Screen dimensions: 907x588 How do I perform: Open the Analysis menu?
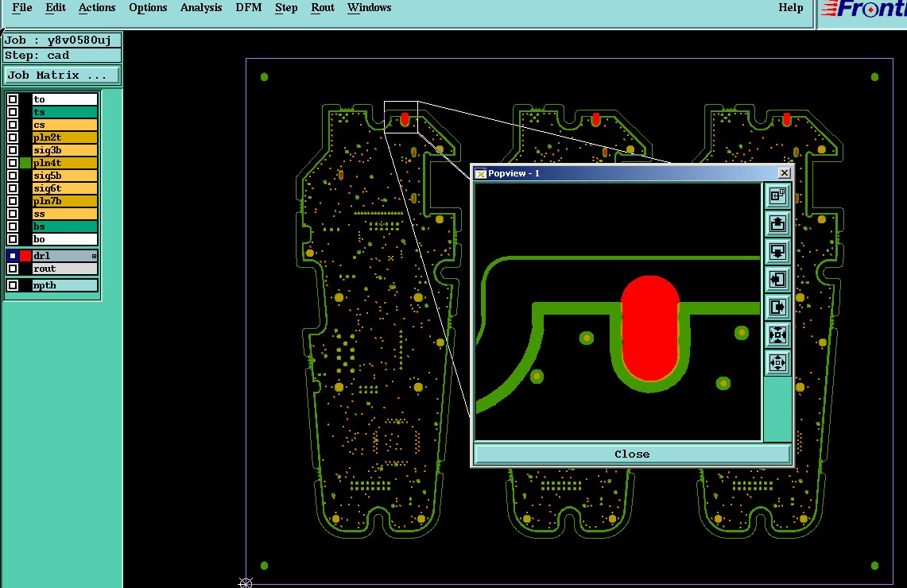(201, 7)
